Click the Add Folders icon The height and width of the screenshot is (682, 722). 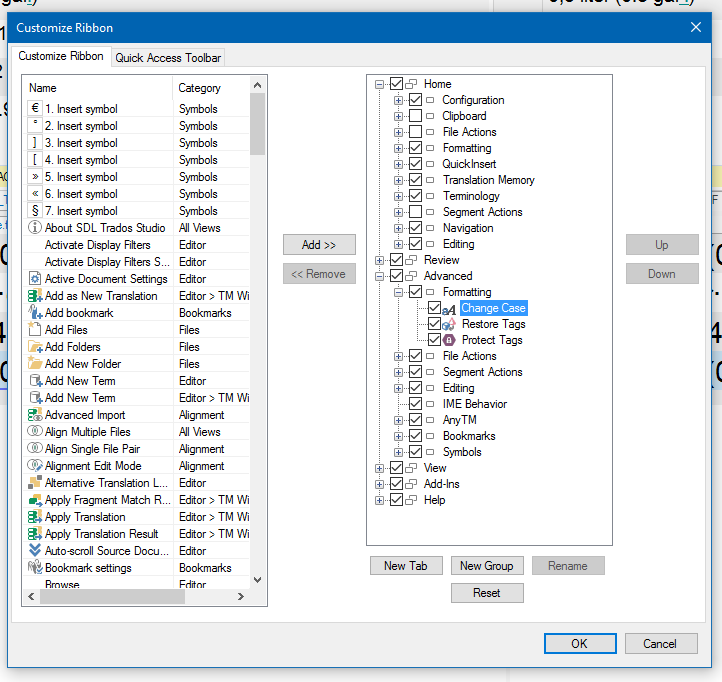pyautogui.click(x=35, y=346)
